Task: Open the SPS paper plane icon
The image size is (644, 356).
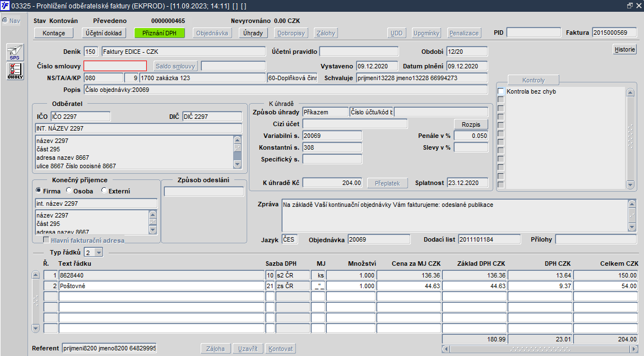Action: point(15,52)
